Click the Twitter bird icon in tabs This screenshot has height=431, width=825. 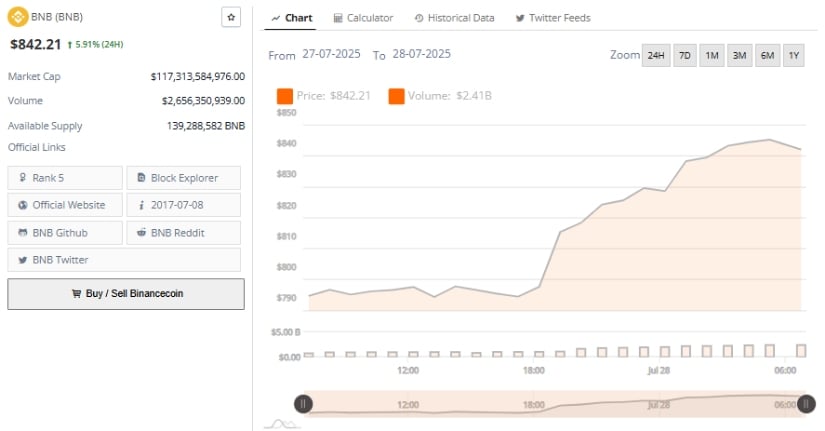pyautogui.click(x=520, y=18)
